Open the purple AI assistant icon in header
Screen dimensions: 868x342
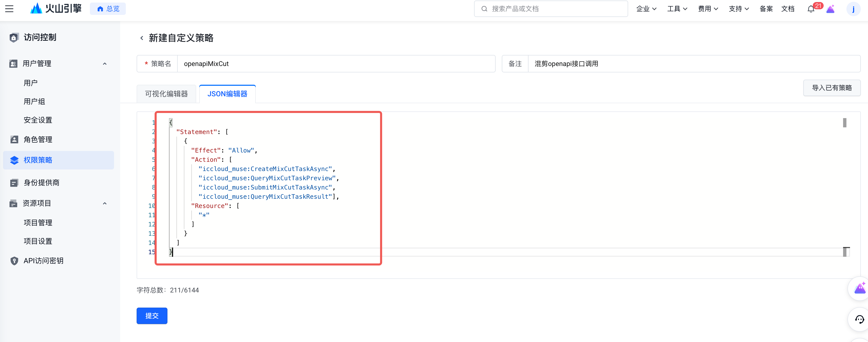point(831,9)
